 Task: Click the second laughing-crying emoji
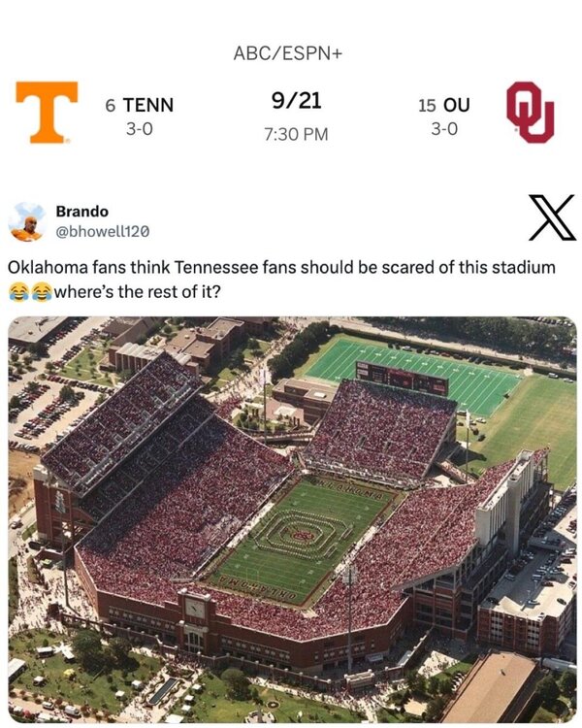click(41, 290)
